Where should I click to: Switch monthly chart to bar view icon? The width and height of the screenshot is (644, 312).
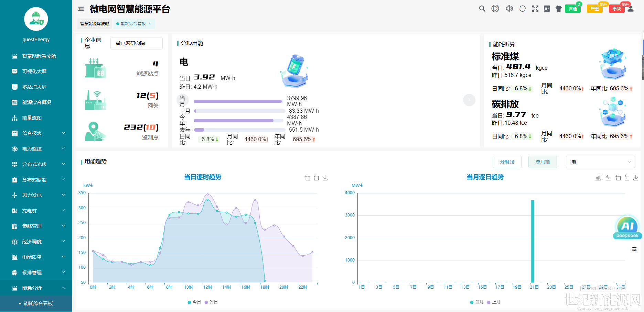pyautogui.click(x=599, y=178)
